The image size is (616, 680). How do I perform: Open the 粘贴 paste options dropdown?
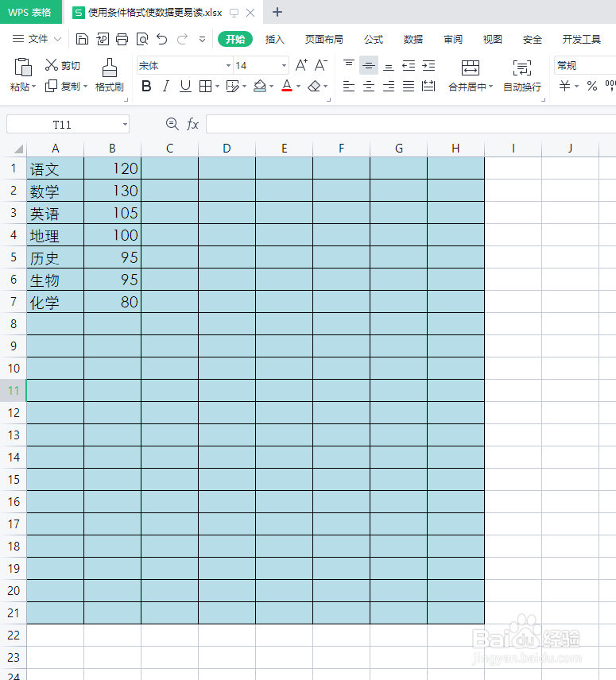pos(34,87)
